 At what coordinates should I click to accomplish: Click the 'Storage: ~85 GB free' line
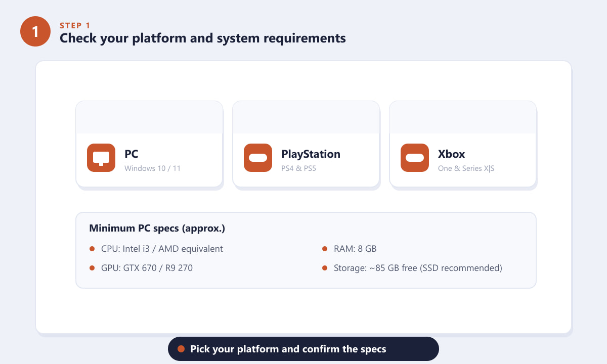[x=412, y=268]
